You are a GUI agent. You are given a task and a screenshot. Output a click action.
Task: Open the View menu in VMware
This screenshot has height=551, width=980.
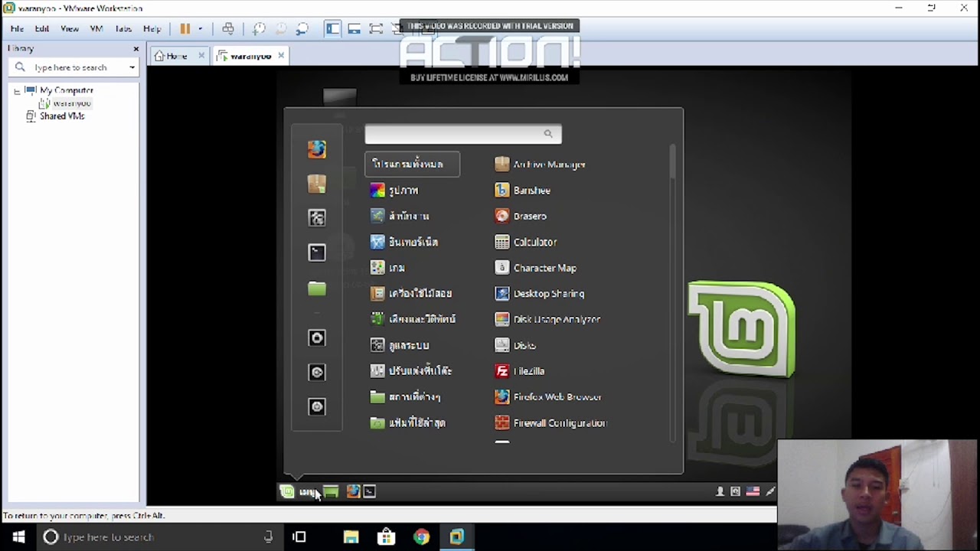(x=70, y=29)
